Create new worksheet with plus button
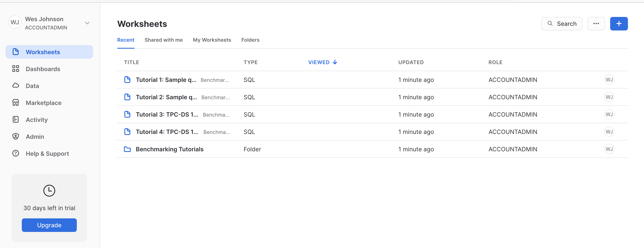This screenshot has height=248, width=644. click(x=619, y=23)
